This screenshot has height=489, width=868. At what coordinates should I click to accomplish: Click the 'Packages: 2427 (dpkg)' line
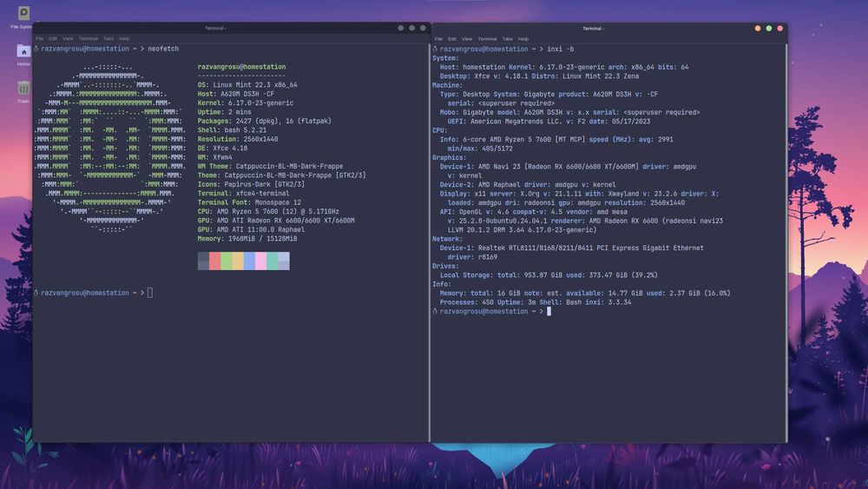[x=265, y=121]
